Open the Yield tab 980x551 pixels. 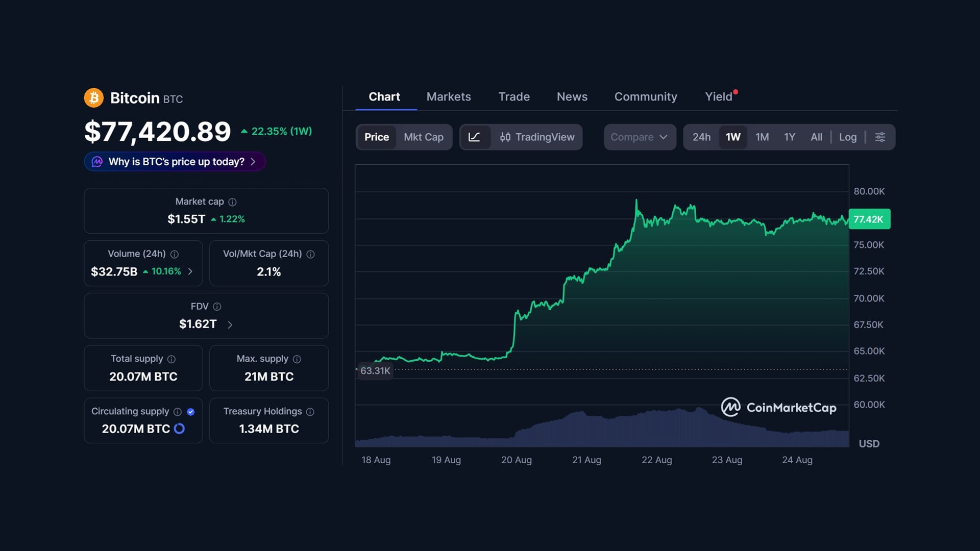coord(719,97)
